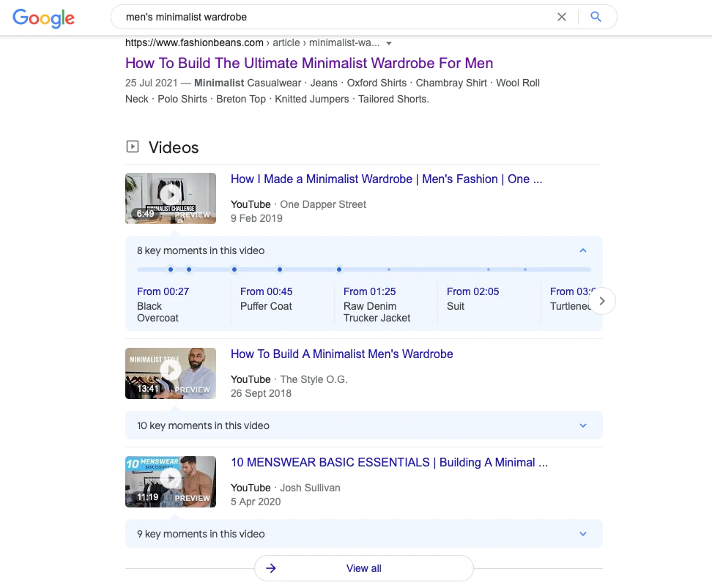The width and height of the screenshot is (712, 588).
Task: Click the Google logo
Action: tap(43, 19)
